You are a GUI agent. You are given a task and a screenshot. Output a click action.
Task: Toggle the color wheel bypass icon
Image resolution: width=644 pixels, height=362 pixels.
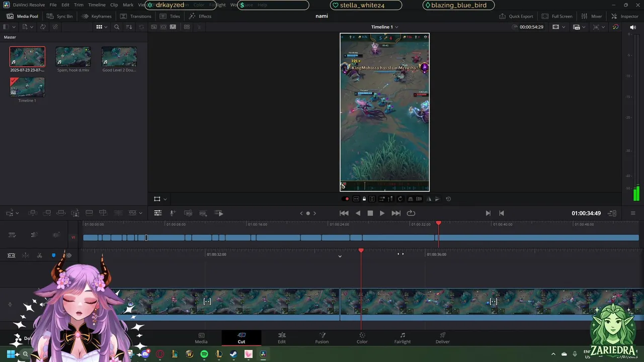pos(615,27)
